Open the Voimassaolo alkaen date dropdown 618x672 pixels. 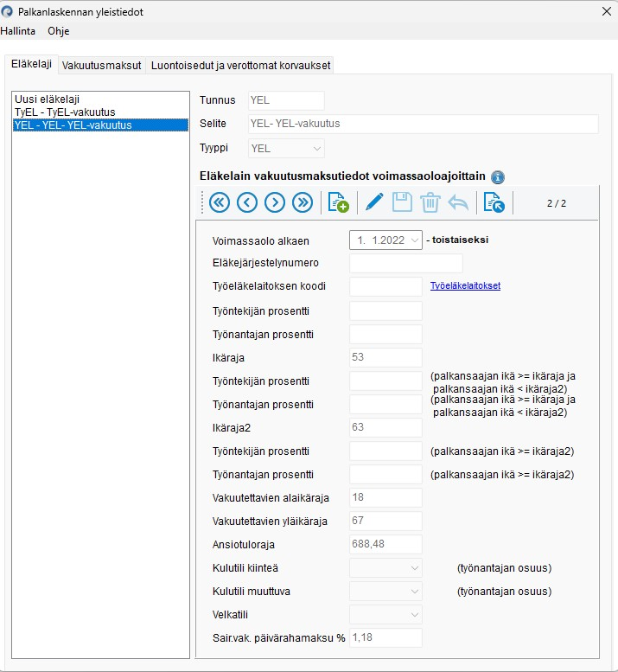(x=385, y=240)
